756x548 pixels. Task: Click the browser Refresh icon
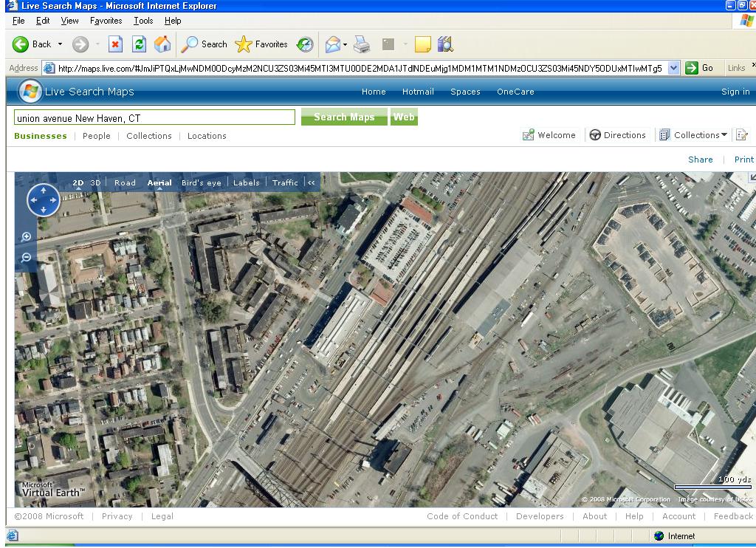139,44
